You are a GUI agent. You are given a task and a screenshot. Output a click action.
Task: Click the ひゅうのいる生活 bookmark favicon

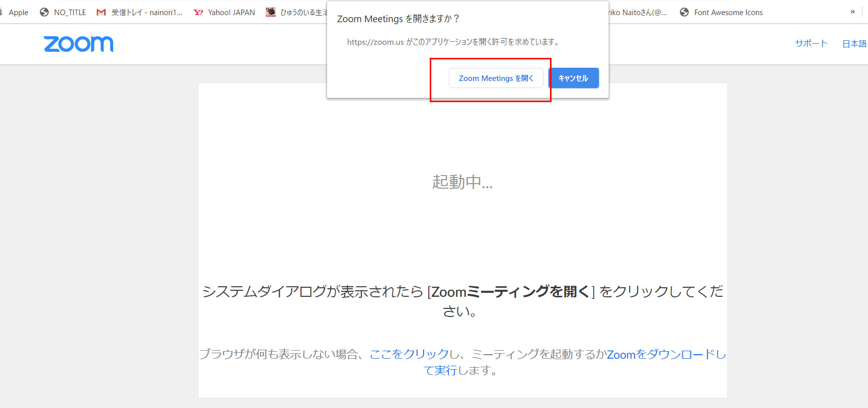click(271, 12)
